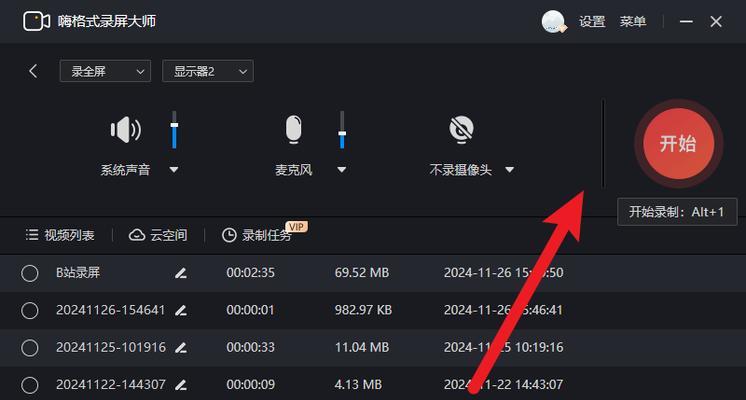Expand the 系统声音 options arrow
The width and height of the screenshot is (746, 400).
174,170
